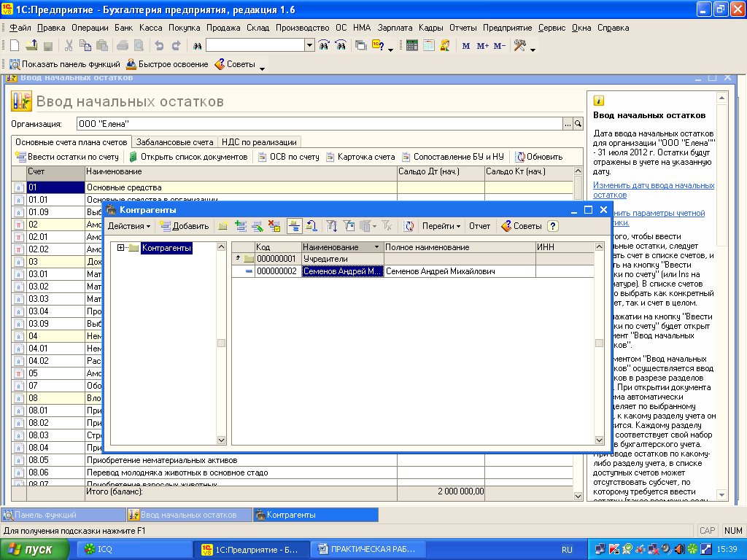The width and height of the screenshot is (747, 560).
Task: Click in Организация input field
Action: 320,124
